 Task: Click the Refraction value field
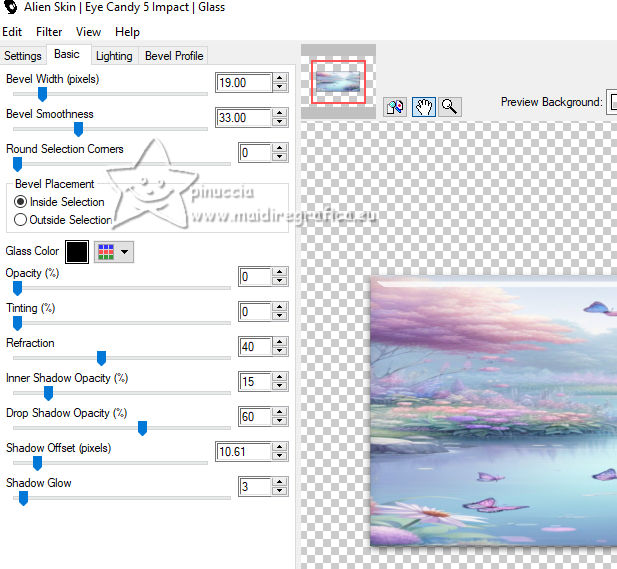(255, 347)
